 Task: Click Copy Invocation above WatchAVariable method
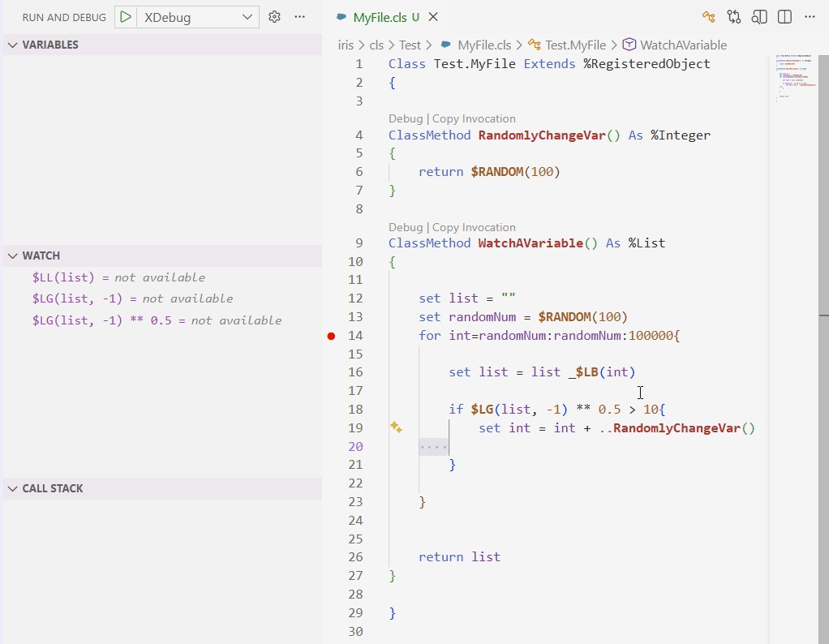[x=474, y=227]
